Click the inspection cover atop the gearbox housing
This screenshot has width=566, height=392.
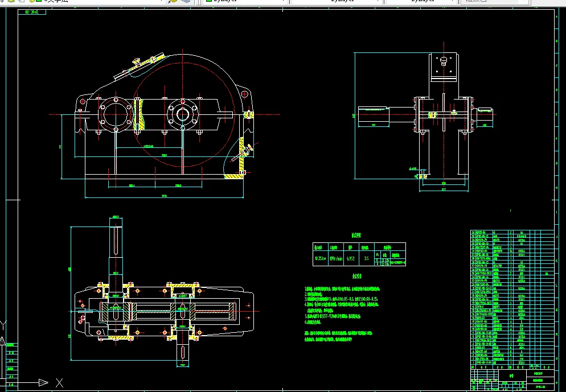coord(139,67)
